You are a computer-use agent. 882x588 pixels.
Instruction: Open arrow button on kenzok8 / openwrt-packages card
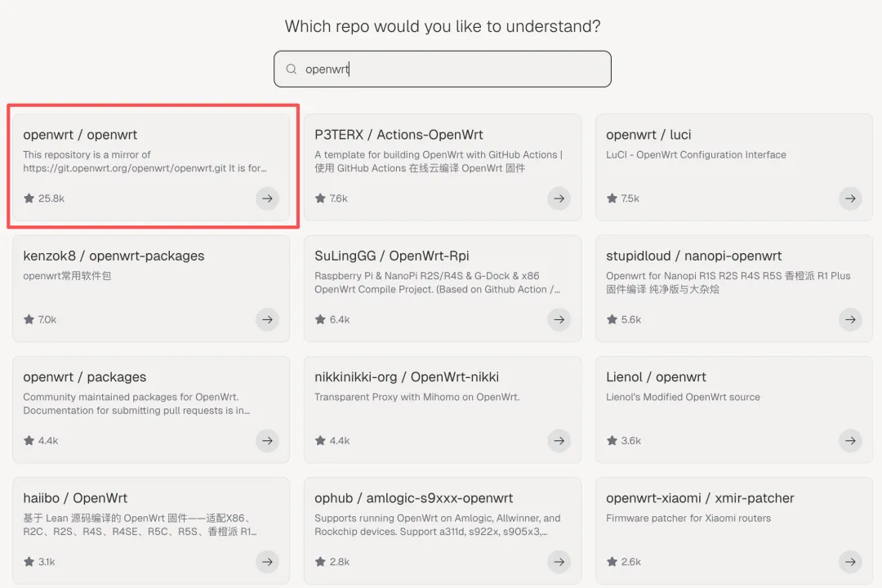tap(267, 319)
